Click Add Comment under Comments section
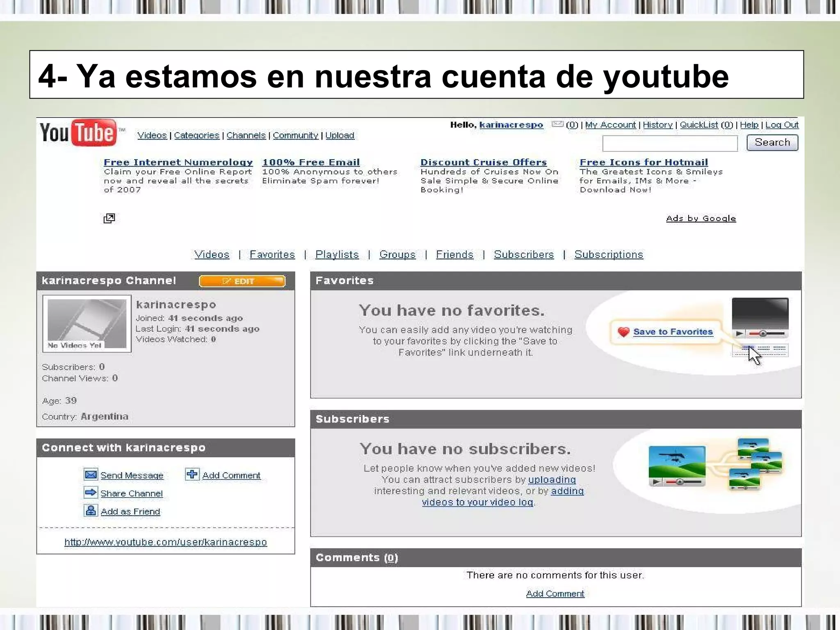The image size is (840, 630). click(555, 593)
